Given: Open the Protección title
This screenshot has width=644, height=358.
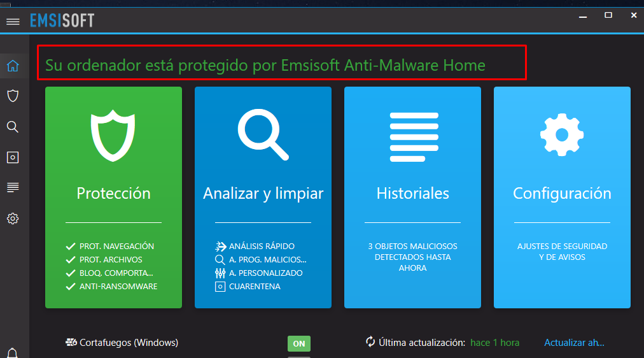Looking at the screenshot, I should click(x=114, y=193).
